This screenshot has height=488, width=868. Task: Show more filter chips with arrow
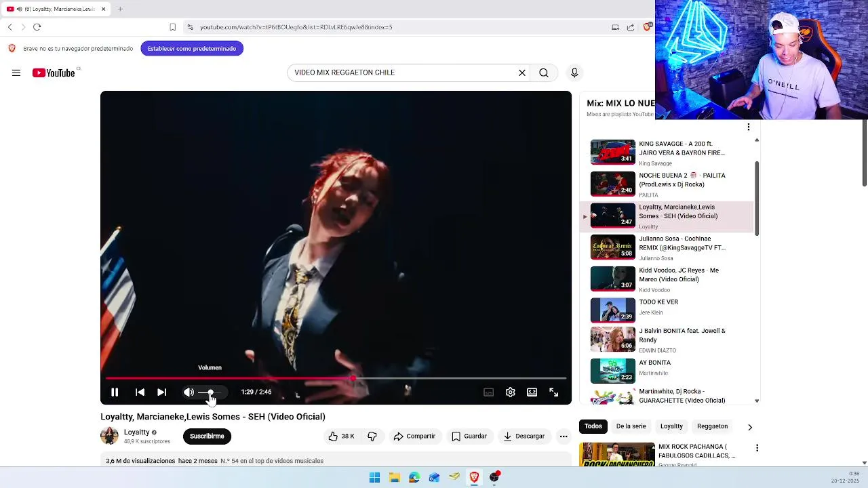pos(749,427)
